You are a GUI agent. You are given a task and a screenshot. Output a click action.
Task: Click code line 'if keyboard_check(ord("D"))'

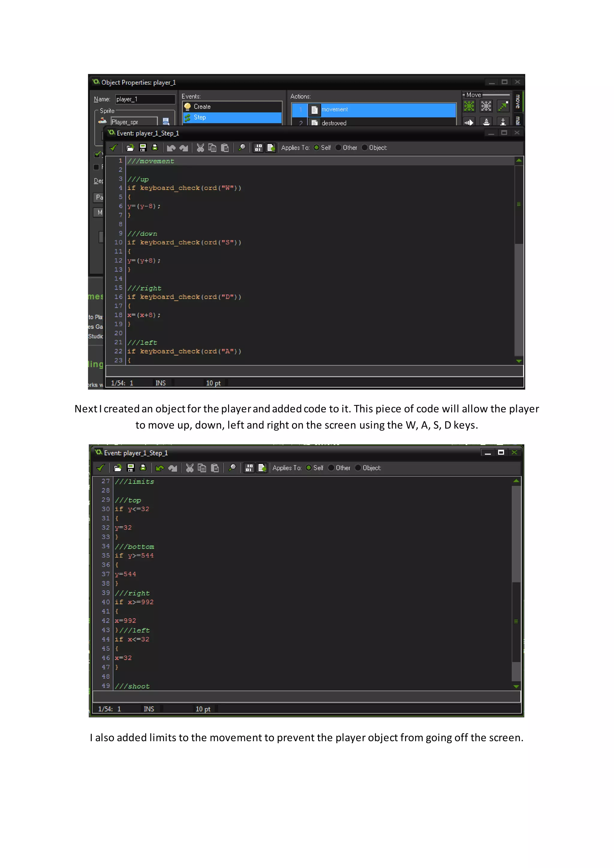(x=184, y=297)
